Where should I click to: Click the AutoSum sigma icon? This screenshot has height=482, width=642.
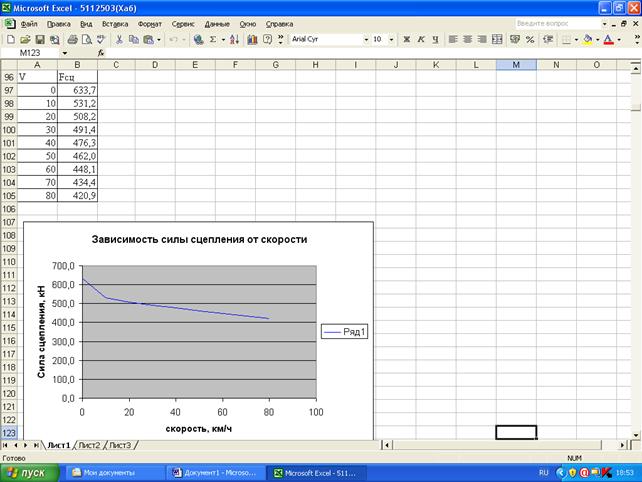(x=213, y=40)
